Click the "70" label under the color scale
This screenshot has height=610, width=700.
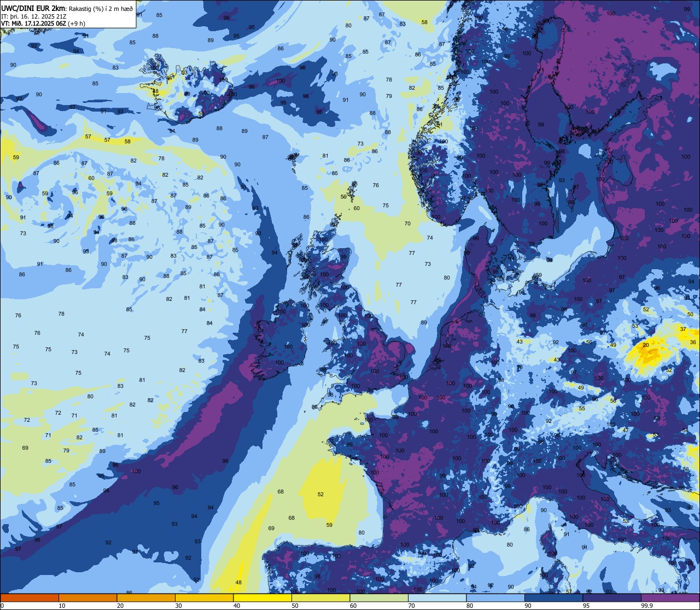[411, 606]
